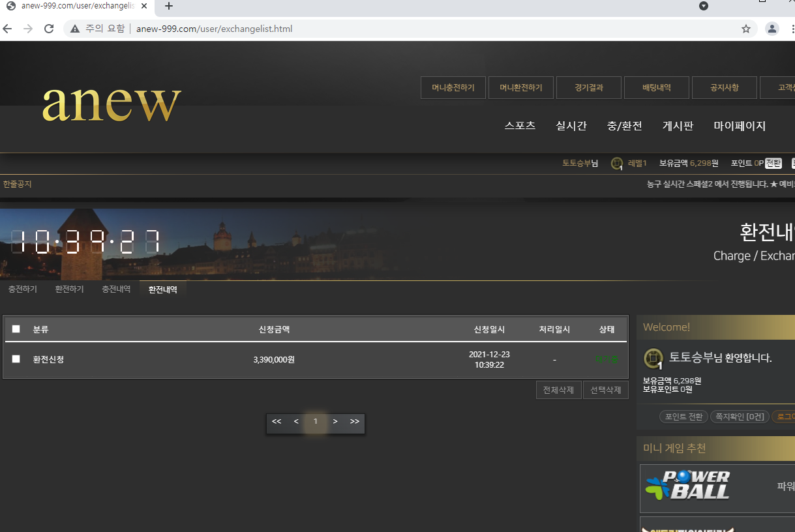Screen dimensions: 795x532
Task: Click 토토승부님 환영합니다 greeting text
Action: 721,358
